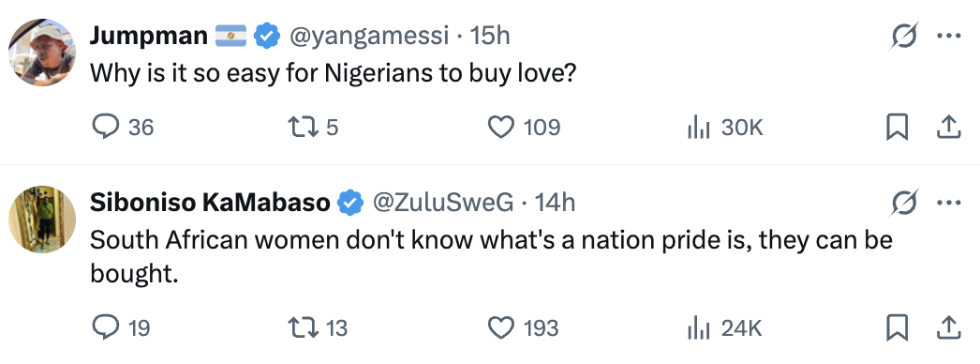
Task: Open more options for Siboniso's tweet
Action: click(948, 204)
